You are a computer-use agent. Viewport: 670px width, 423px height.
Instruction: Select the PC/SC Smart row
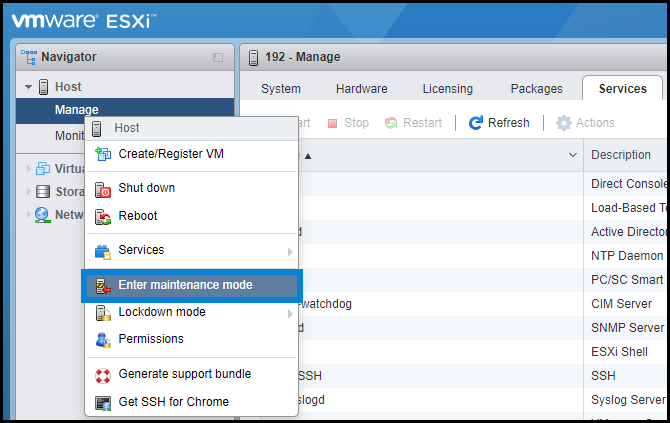coord(483,280)
